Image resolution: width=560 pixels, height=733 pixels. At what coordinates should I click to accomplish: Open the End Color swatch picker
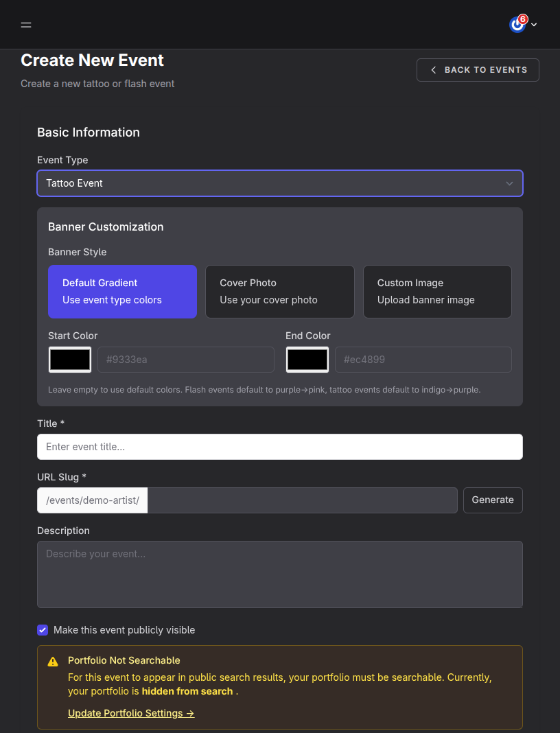click(307, 359)
